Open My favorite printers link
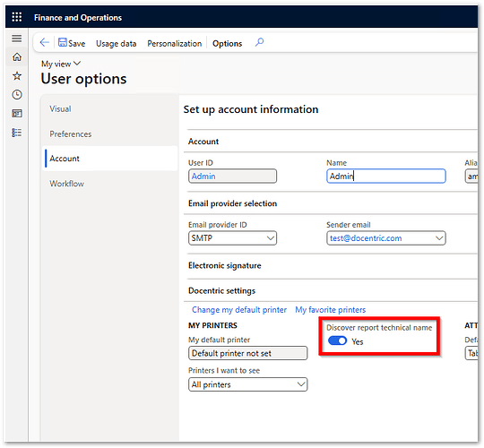This screenshot has width=484, height=448. (x=330, y=309)
